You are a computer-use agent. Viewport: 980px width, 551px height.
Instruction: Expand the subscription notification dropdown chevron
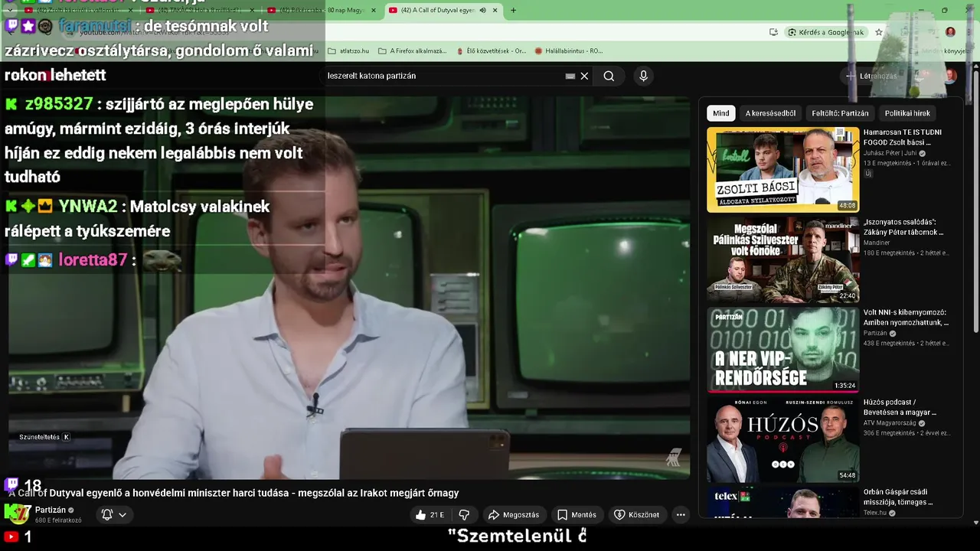pyautogui.click(x=122, y=515)
